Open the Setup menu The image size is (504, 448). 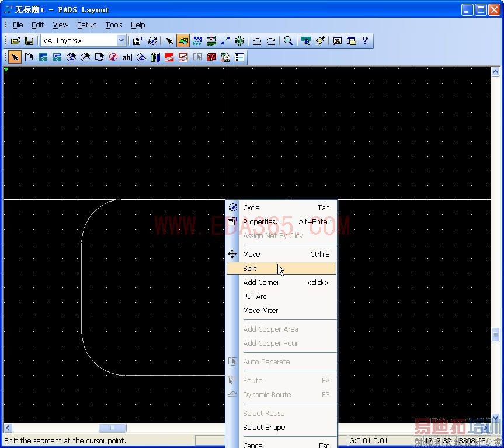pos(87,25)
